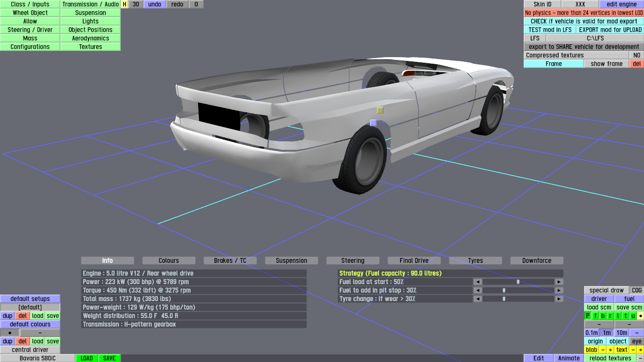Viewport: 644px width, 362px height.
Task: Open the Aerodynamics panel
Action: click(x=91, y=38)
